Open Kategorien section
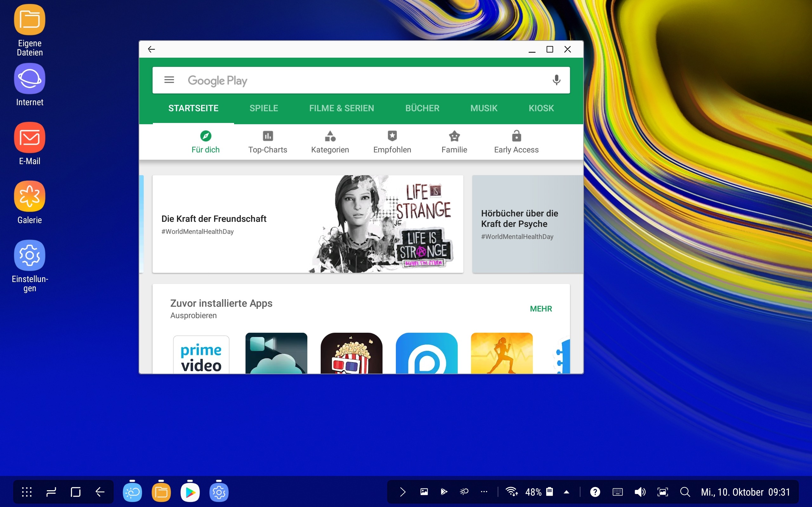 tap(330, 142)
